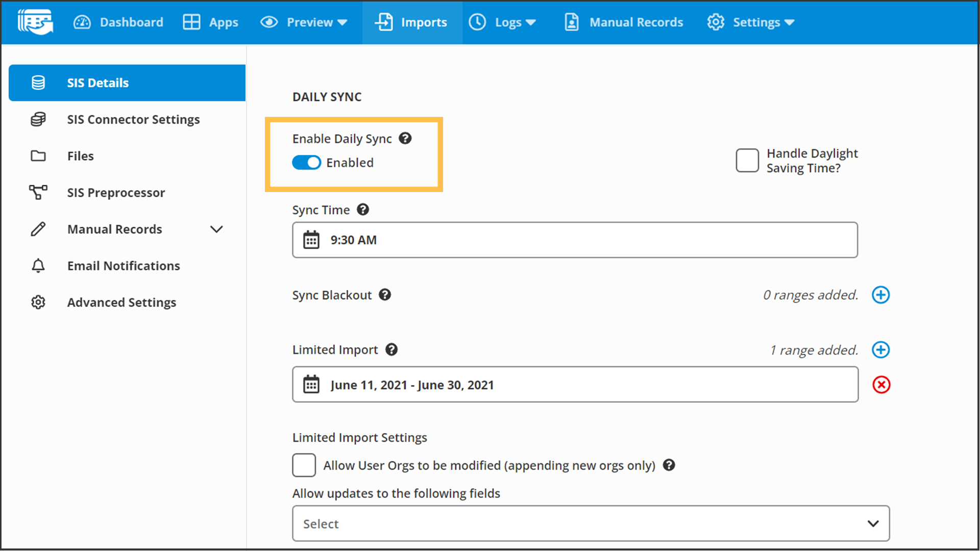Click help icon beside Enable Daily Sync

click(405, 138)
